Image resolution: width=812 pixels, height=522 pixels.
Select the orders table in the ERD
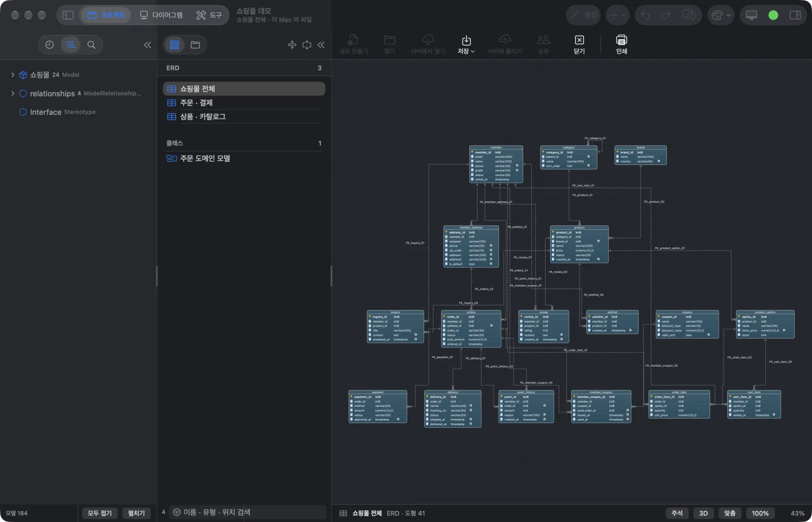pyautogui.click(x=471, y=329)
